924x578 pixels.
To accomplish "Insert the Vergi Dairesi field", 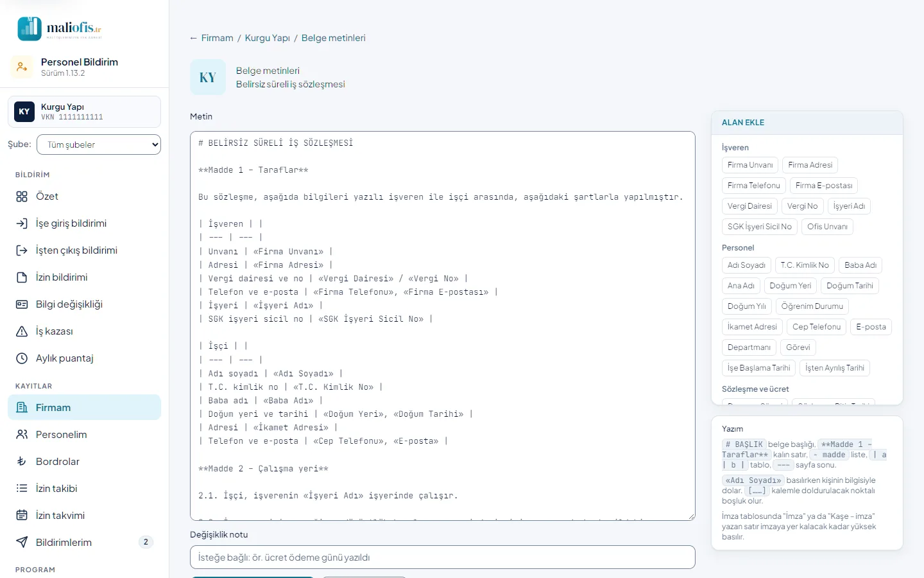I will click(749, 206).
